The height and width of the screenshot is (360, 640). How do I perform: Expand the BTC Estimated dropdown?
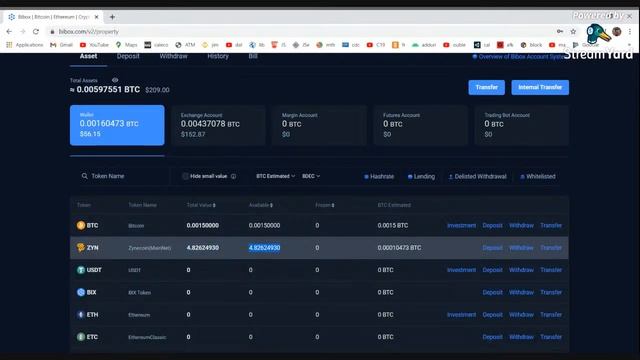click(x=276, y=176)
